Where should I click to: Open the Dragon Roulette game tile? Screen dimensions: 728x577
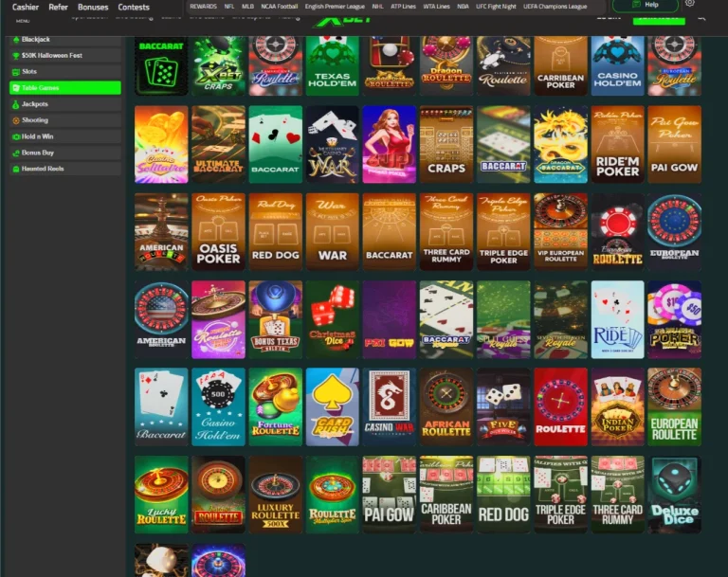446,65
